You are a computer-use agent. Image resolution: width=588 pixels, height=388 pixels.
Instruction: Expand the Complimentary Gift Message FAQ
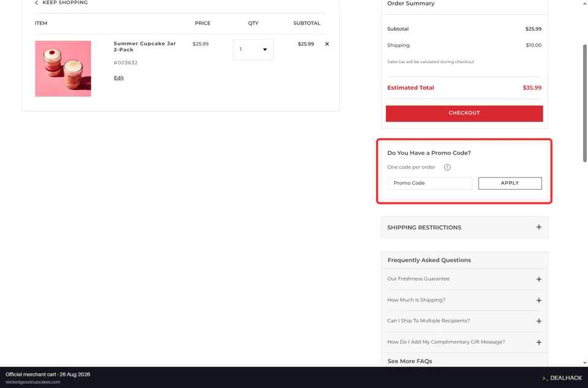[x=464, y=342]
